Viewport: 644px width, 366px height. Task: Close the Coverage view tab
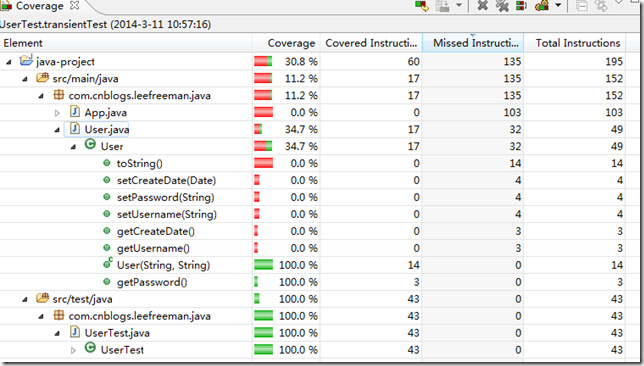74,5
